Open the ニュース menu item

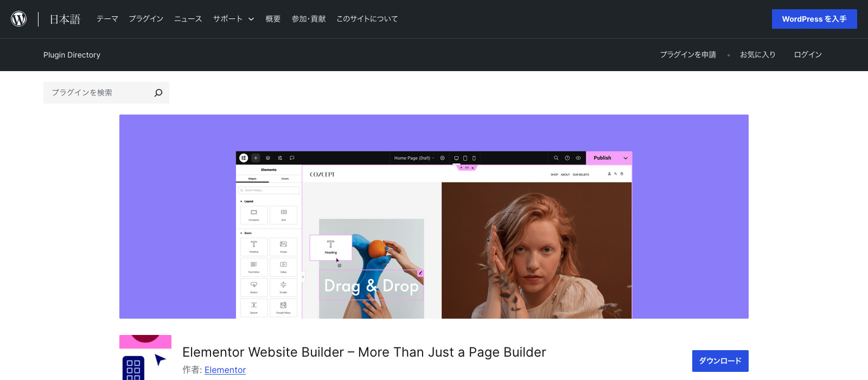point(188,19)
